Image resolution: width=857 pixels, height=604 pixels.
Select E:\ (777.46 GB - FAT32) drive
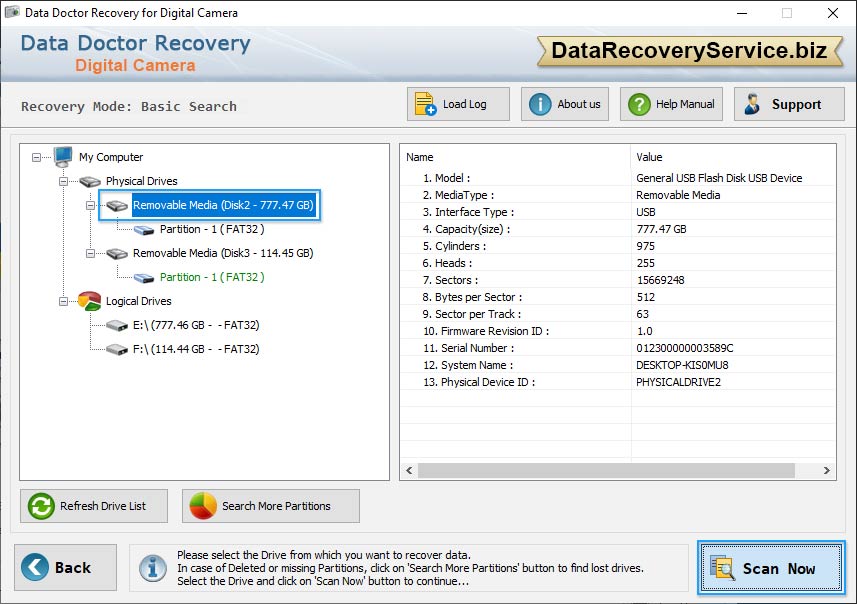196,325
